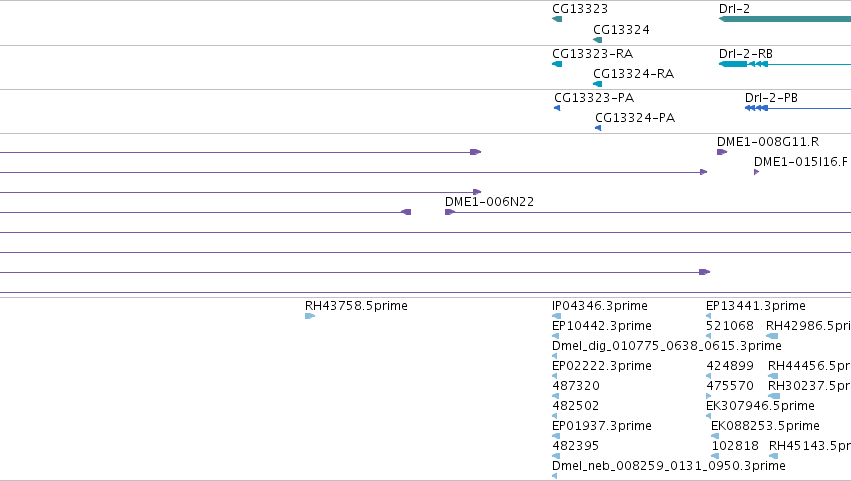Click the EP01937.3prime label

[x=601, y=426]
